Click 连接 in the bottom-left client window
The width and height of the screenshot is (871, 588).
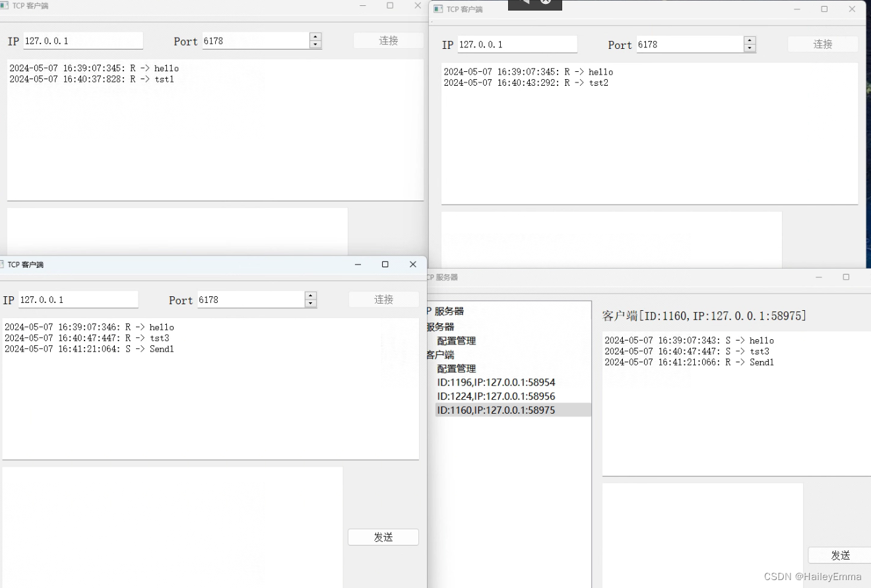[383, 299]
